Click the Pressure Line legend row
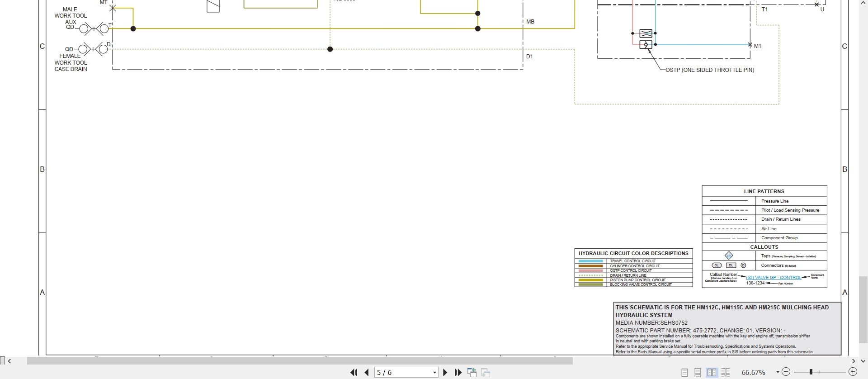The height and width of the screenshot is (379, 868). [764, 201]
